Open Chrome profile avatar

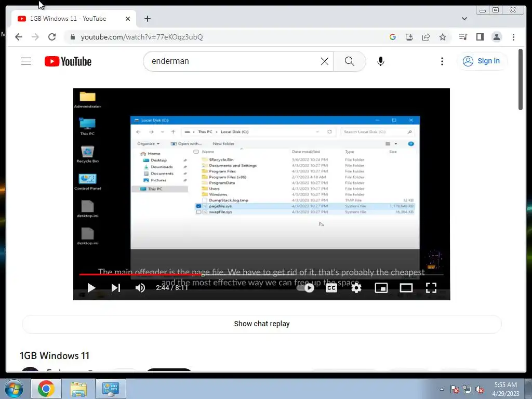click(496, 37)
